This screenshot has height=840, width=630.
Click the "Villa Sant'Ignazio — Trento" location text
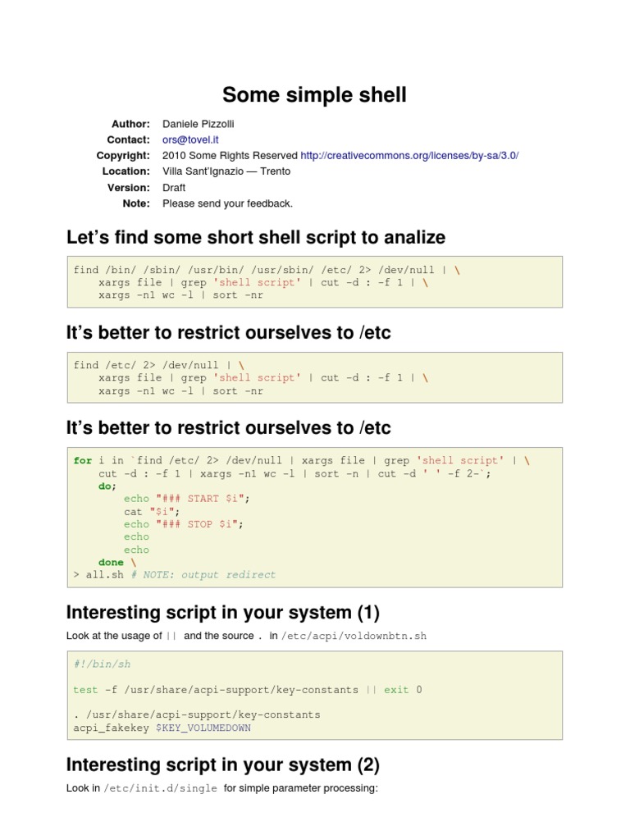coord(226,171)
